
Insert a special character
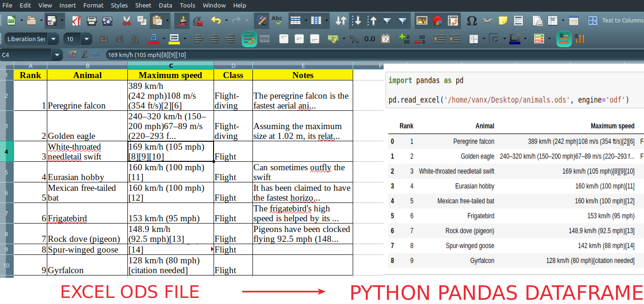click(x=472, y=21)
